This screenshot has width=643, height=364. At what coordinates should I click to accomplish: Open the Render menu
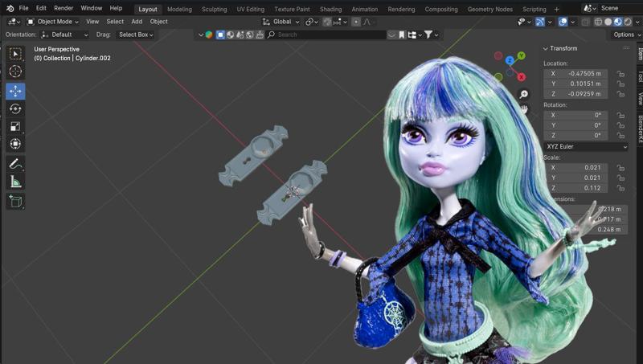click(x=63, y=8)
